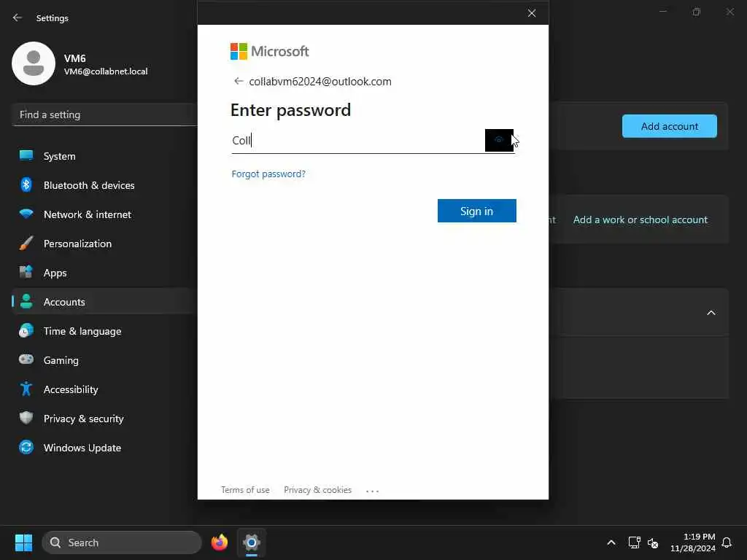Screen dimensions: 747x560
Task: Go to Privacy & security category
Action: point(105,419)
